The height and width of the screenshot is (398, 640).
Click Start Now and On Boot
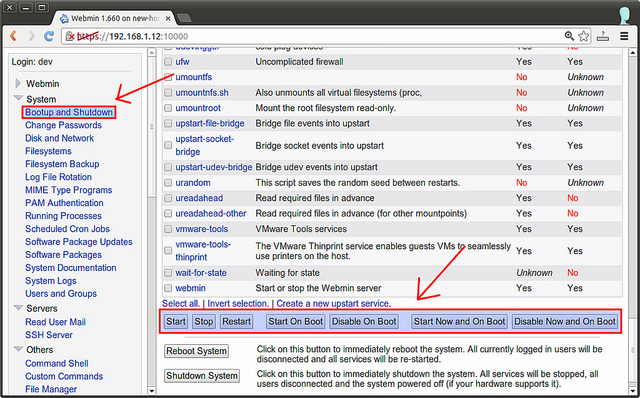[459, 322]
